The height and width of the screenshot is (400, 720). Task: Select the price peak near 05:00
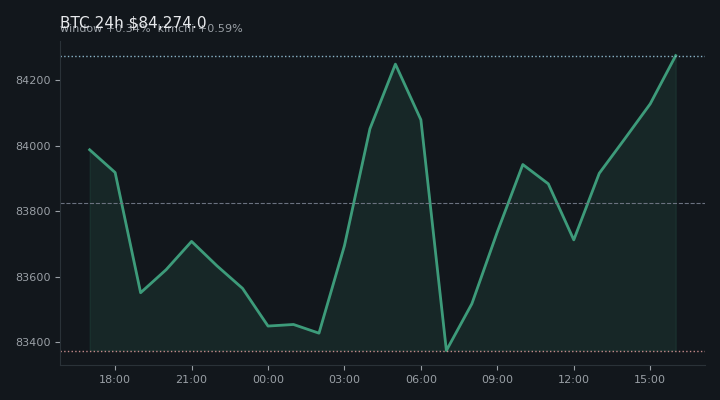(x=395, y=64)
